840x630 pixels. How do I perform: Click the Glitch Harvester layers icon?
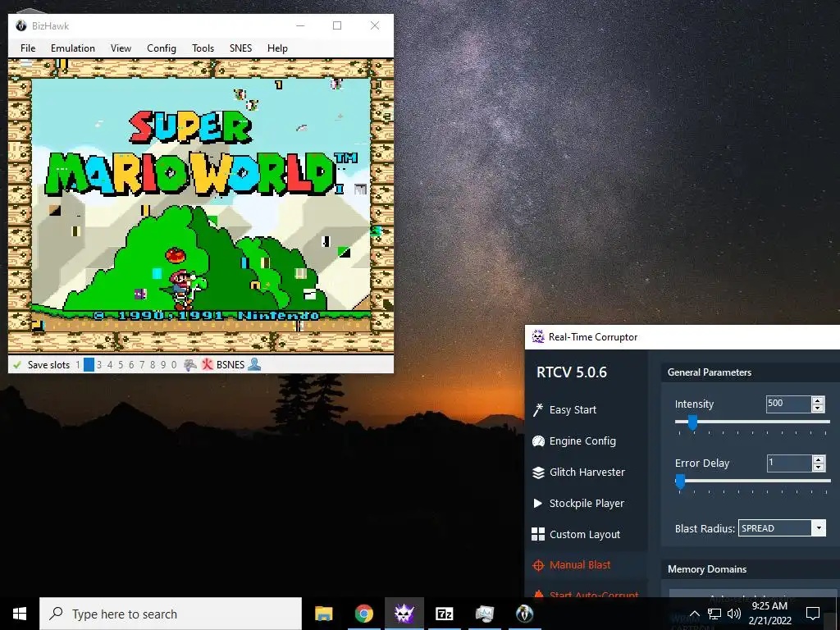click(538, 472)
